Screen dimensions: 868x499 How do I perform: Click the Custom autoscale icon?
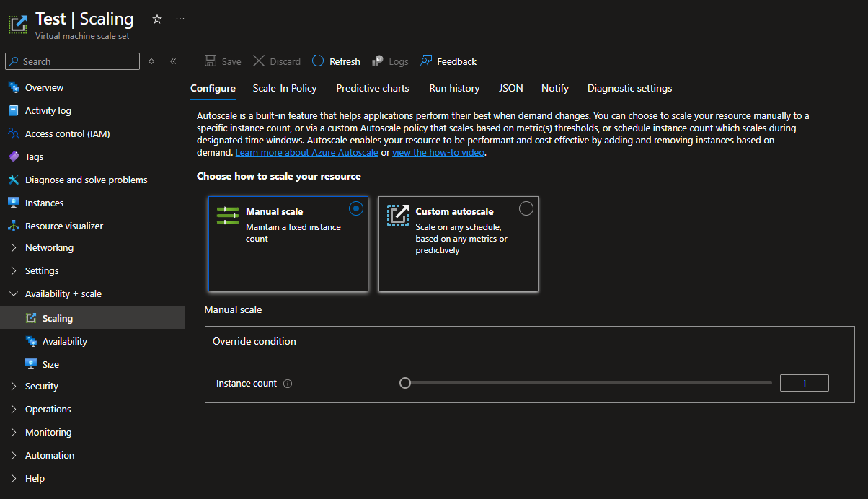[x=398, y=216]
